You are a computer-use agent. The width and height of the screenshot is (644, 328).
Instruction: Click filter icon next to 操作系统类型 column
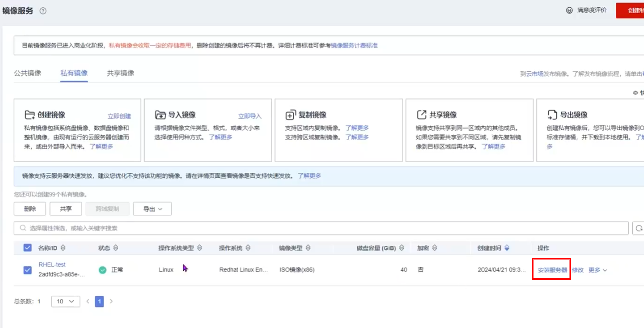200,248
